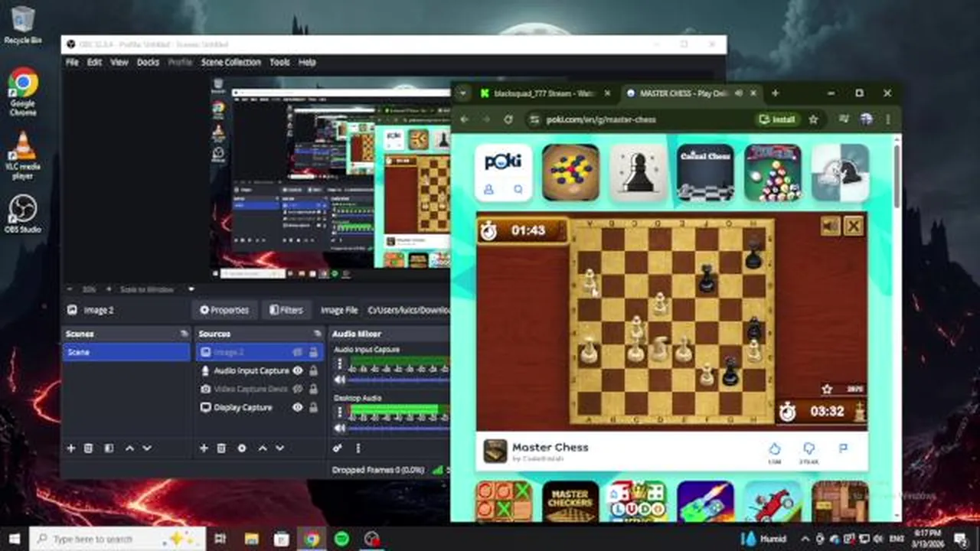Image resolution: width=980 pixels, height=551 pixels.
Task: Open Scene Collection menu in OBS
Action: tap(231, 62)
